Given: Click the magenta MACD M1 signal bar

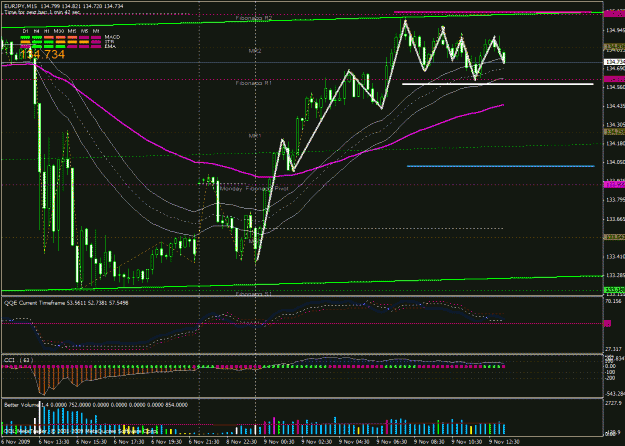Looking at the screenshot, I should 96,37.
